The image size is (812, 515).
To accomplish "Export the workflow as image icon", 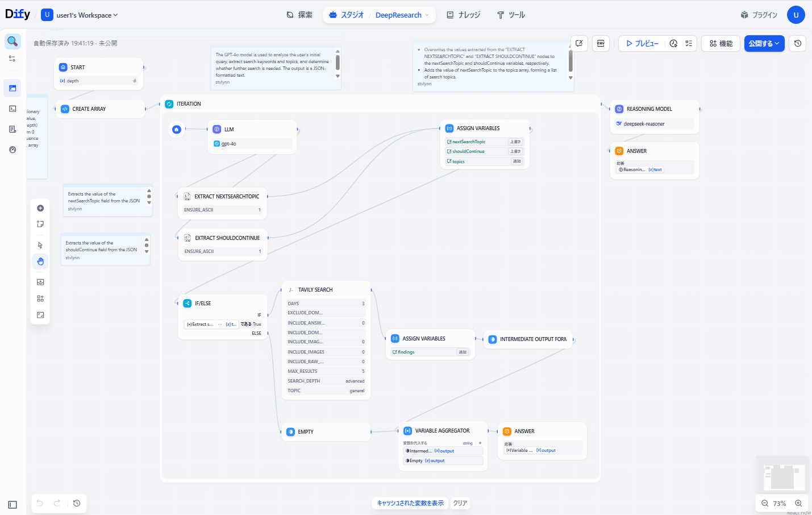I will coord(40,282).
